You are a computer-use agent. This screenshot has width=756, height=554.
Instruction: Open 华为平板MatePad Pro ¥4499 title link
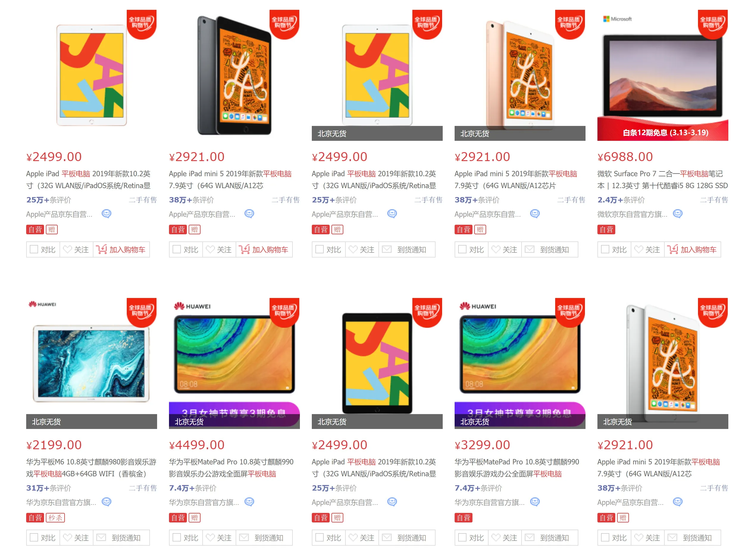231,468
